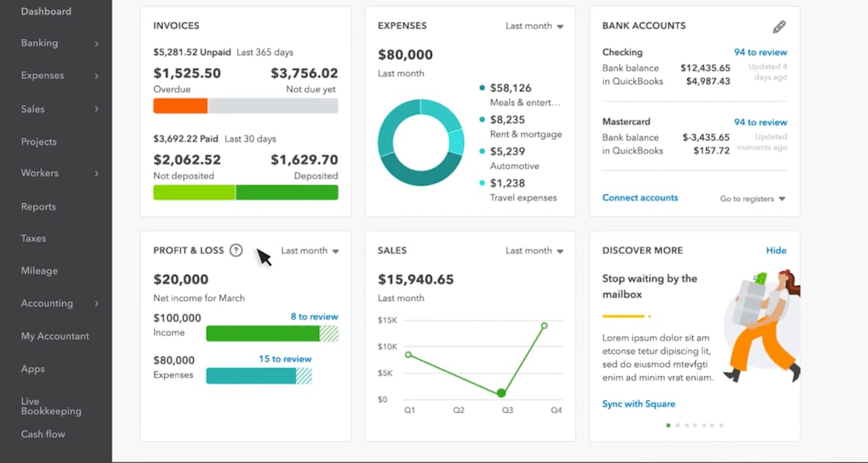The width and height of the screenshot is (868, 463).
Task: Open the Expenses 'Last month' dropdown
Action: [x=535, y=25]
